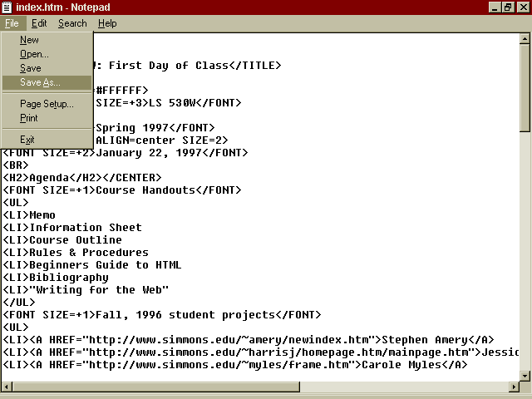Image resolution: width=532 pixels, height=399 pixels.
Task: Open the Help menu
Action: [107, 23]
